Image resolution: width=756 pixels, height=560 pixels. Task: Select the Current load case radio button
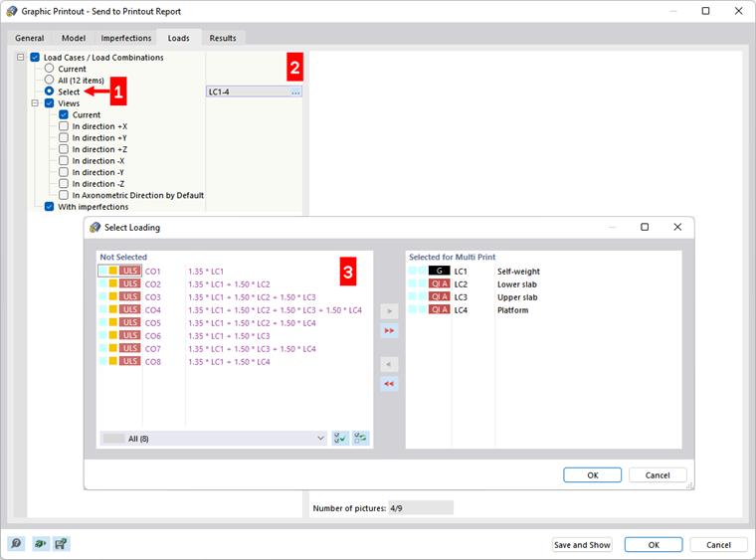[49, 68]
